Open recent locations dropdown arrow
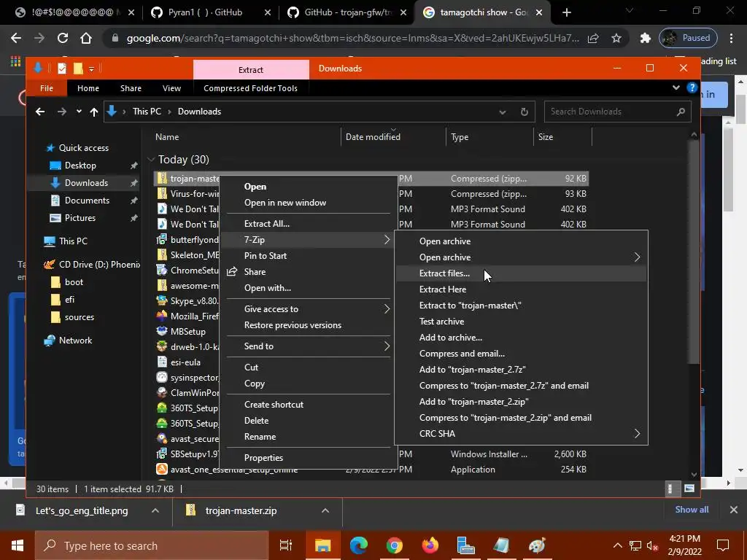The image size is (747, 560). click(x=79, y=112)
